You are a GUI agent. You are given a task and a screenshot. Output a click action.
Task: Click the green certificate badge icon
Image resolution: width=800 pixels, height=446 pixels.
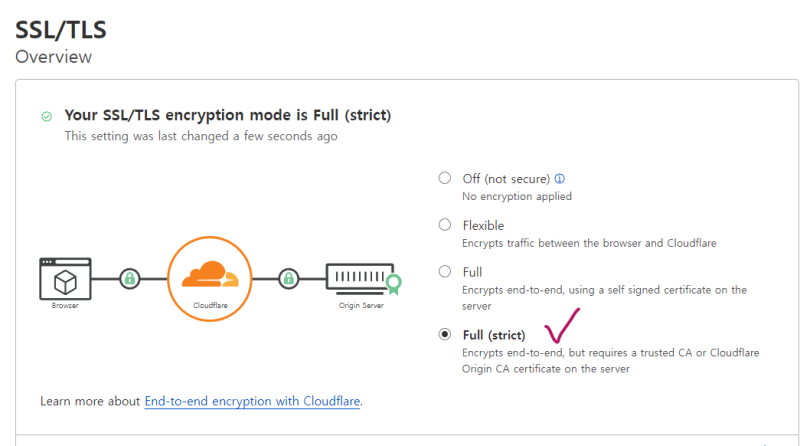click(x=394, y=283)
